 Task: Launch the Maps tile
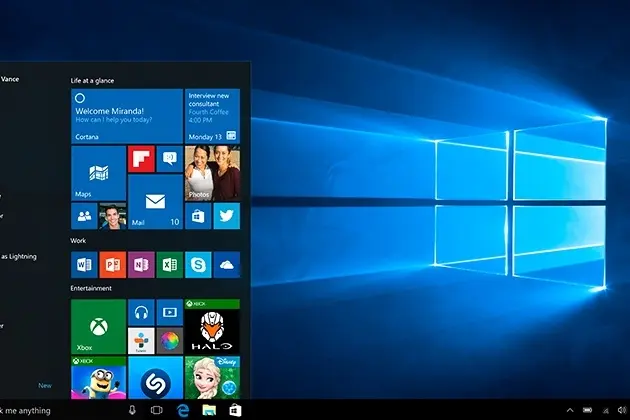click(x=98, y=173)
